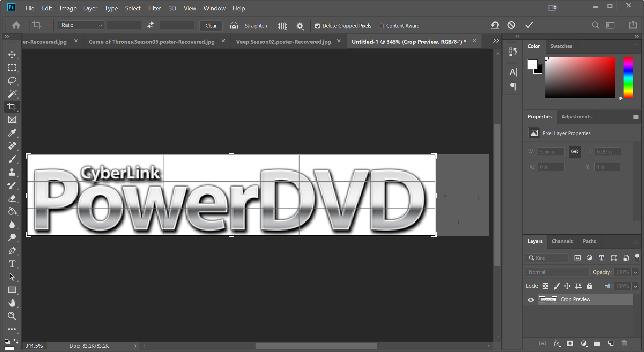Cancel the current crop operation

click(511, 25)
